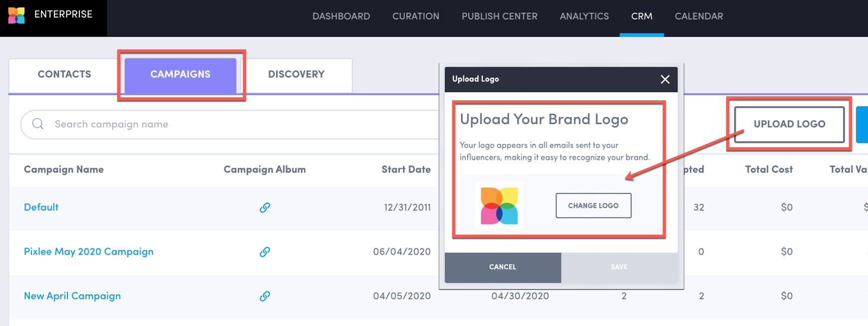Switch to the Contacts tab

click(x=64, y=74)
